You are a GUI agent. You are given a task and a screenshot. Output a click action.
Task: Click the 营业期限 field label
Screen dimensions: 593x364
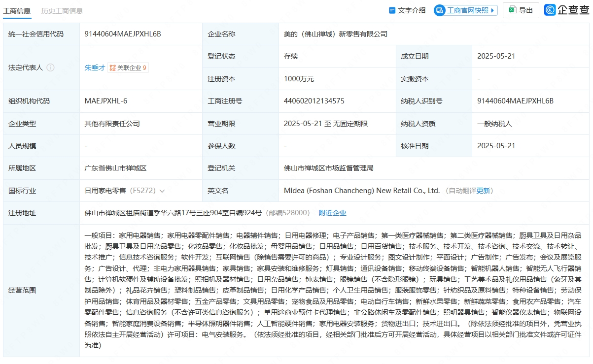coord(221,124)
